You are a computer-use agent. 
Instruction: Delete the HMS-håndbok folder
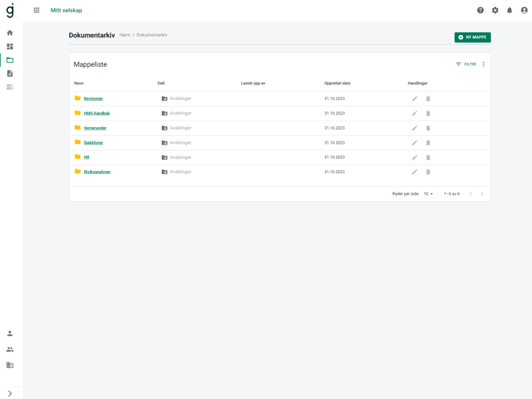click(x=428, y=114)
